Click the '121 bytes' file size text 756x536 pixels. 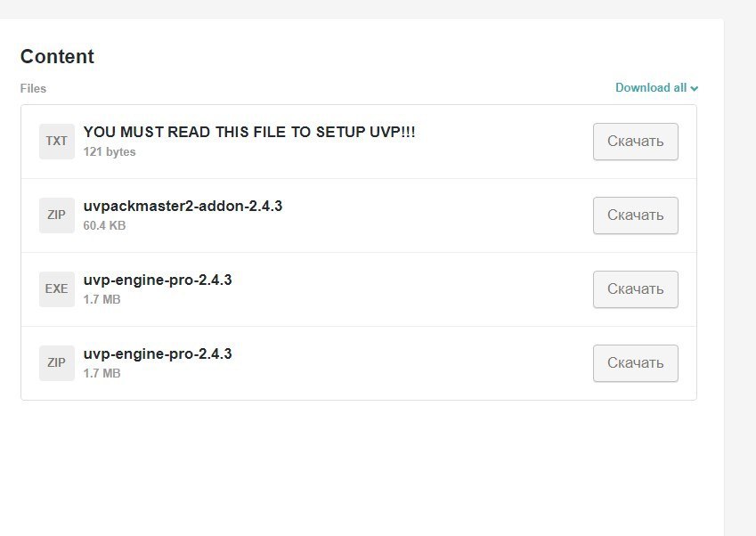point(110,152)
